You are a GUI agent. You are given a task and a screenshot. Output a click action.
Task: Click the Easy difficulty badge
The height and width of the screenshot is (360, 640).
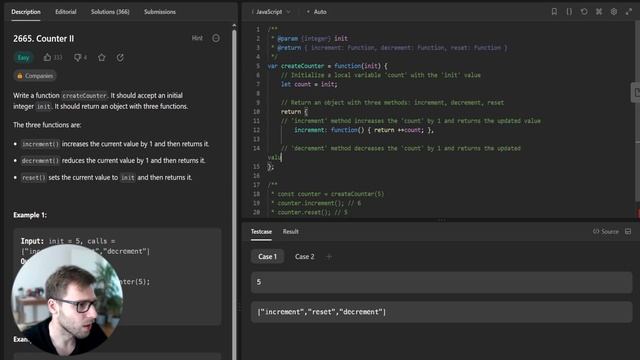click(x=23, y=58)
